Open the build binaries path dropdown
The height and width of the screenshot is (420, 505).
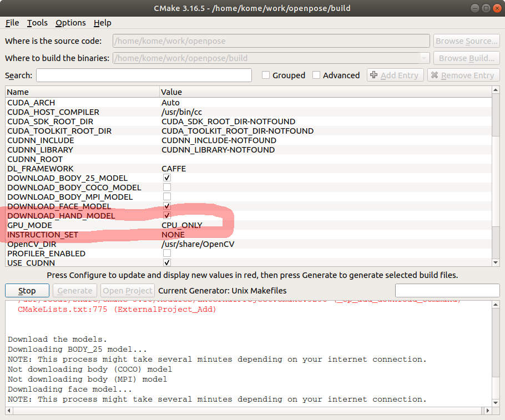point(424,58)
